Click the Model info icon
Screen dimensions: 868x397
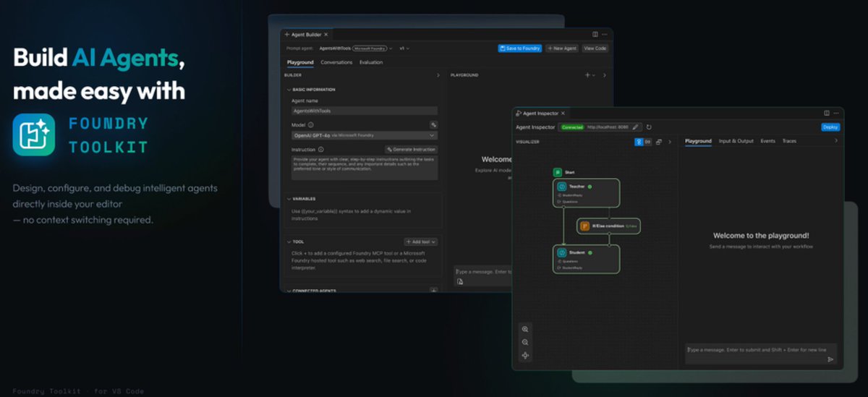(x=311, y=125)
